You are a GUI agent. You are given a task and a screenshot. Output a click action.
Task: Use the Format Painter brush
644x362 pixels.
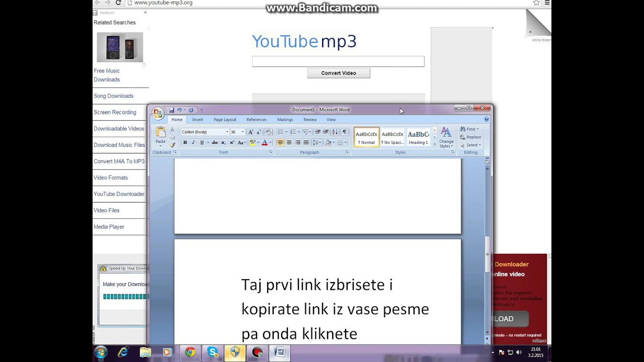click(x=172, y=145)
